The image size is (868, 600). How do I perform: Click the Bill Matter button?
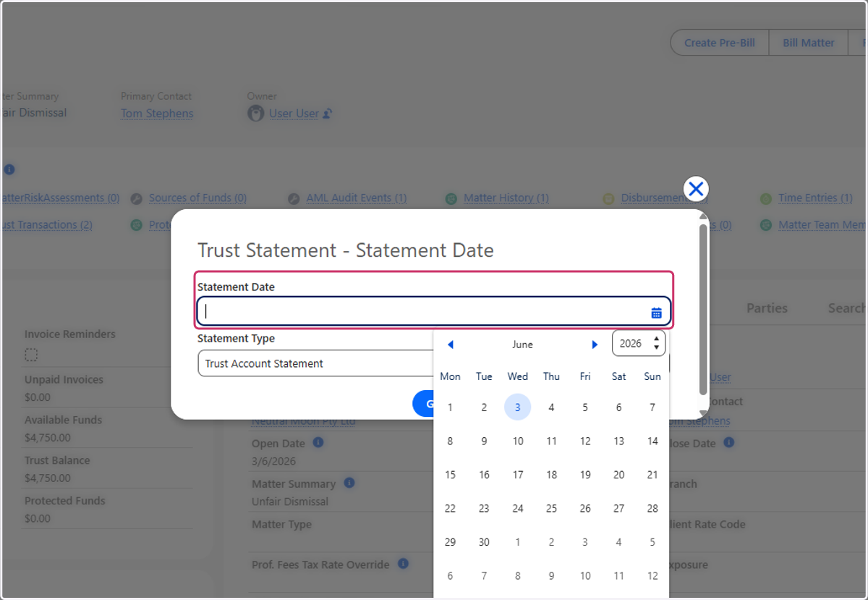point(809,43)
